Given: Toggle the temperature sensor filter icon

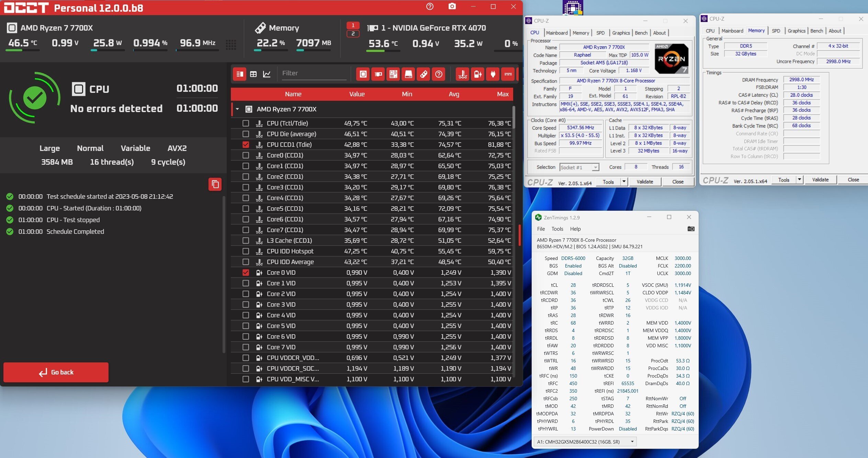Looking at the screenshot, I should [x=463, y=74].
